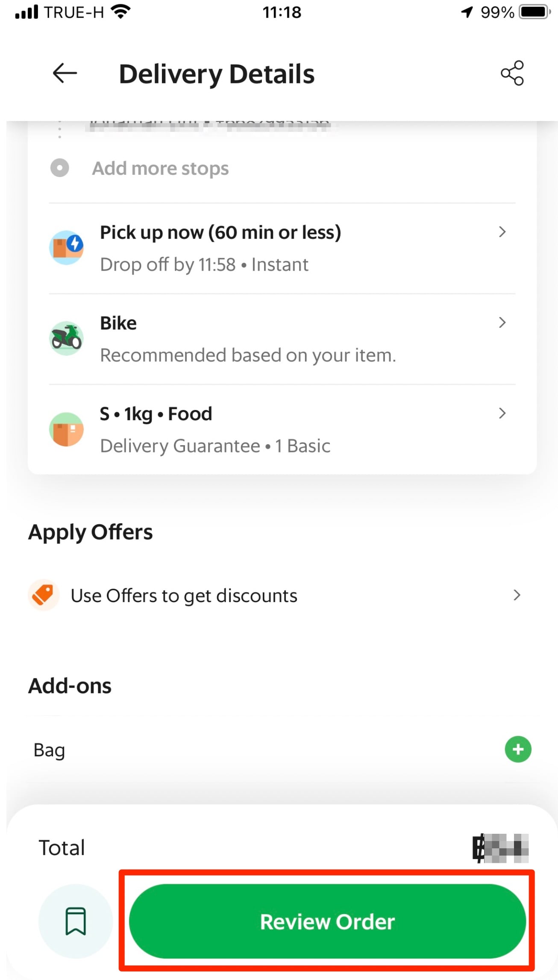
Task: Open Pick up now (60 min or less)
Action: point(220,233)
